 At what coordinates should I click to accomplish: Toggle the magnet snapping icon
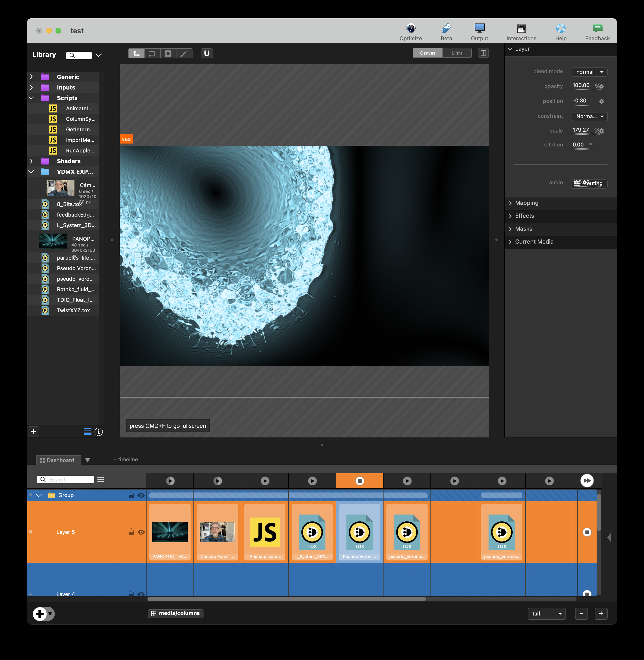(x=207, y=53)
